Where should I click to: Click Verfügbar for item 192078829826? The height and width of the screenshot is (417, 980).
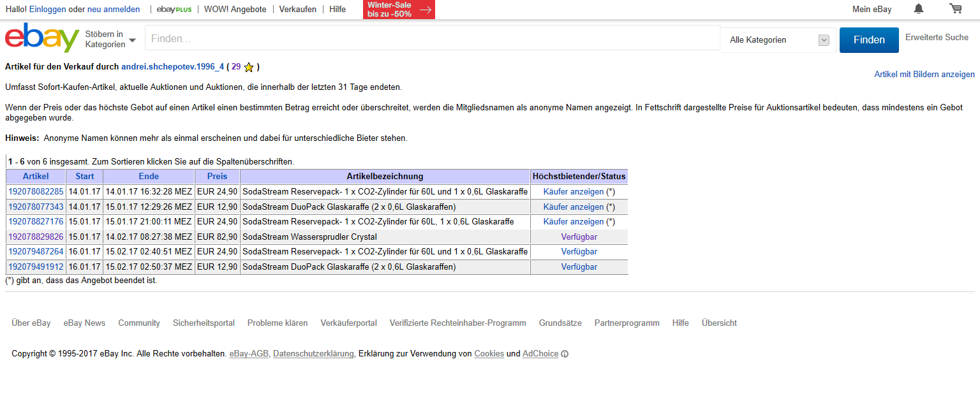pyautogui.click(x=579, y=237)
